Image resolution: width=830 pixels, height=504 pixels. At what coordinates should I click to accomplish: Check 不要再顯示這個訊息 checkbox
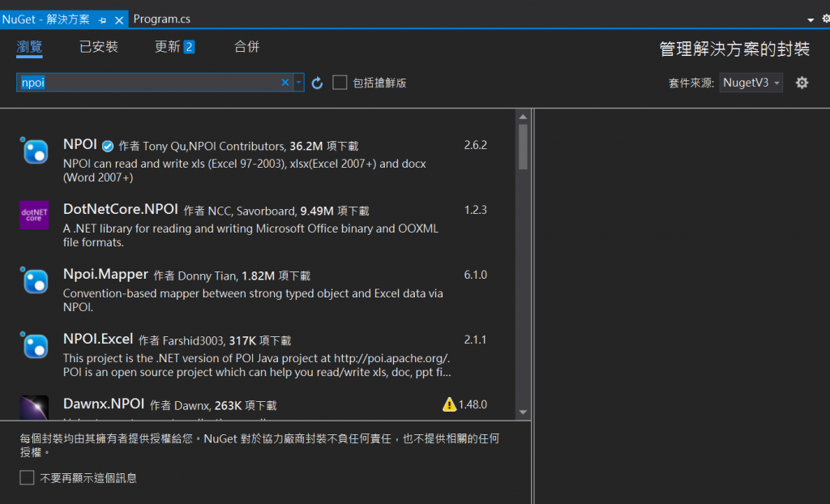tap(27, 477)
